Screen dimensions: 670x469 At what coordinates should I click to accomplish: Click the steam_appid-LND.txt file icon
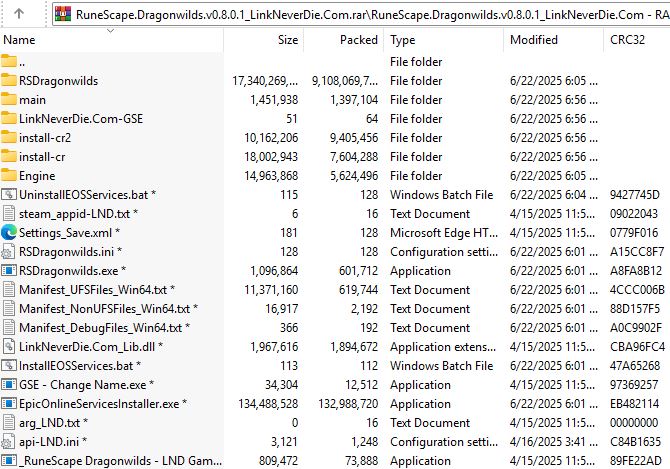click(x=9, y=214)
